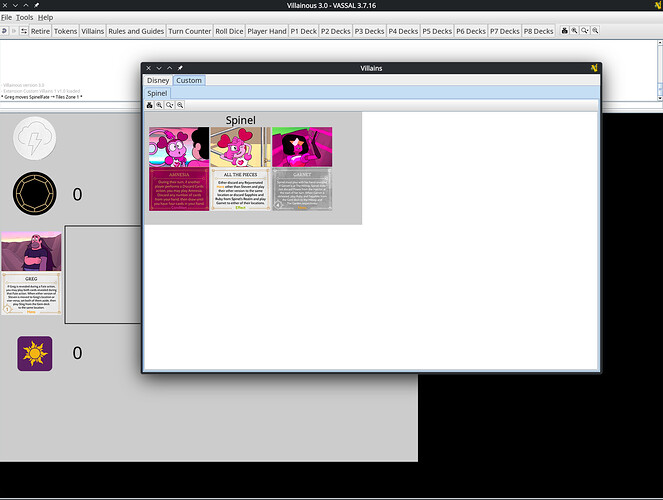Screen dimensions: 663x500
Task: Zoom in on the main map toolbar
Action: click(574, 30)
